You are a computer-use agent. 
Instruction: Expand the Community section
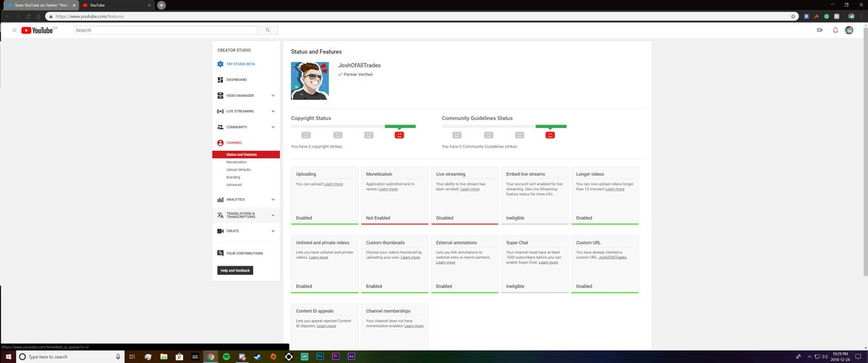tap(273, 127)
